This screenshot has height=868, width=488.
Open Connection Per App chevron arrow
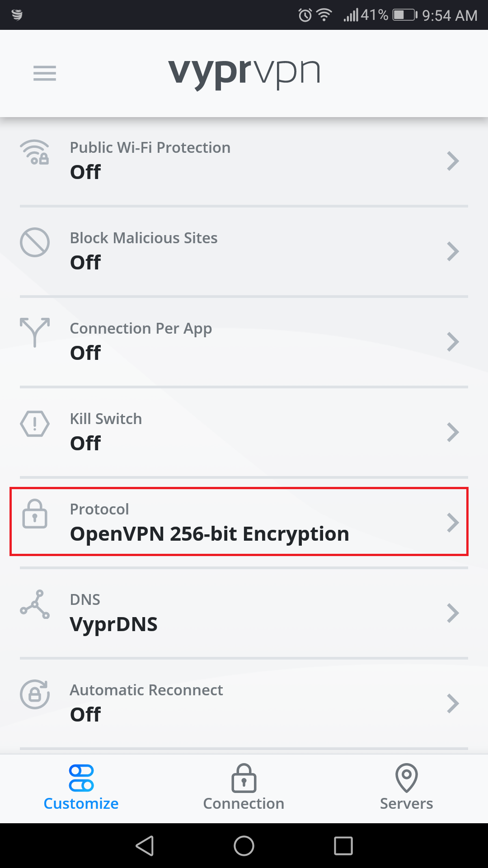point(452,342)
